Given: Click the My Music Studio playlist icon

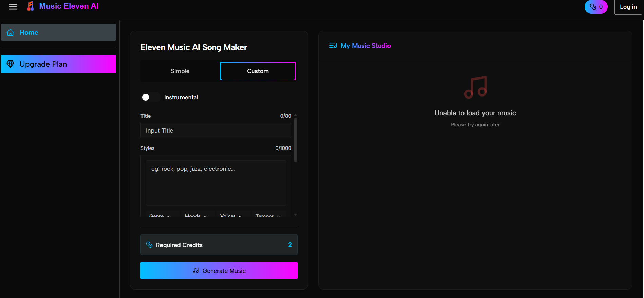Looking at the screenshot, I should (x=333, y=46).
